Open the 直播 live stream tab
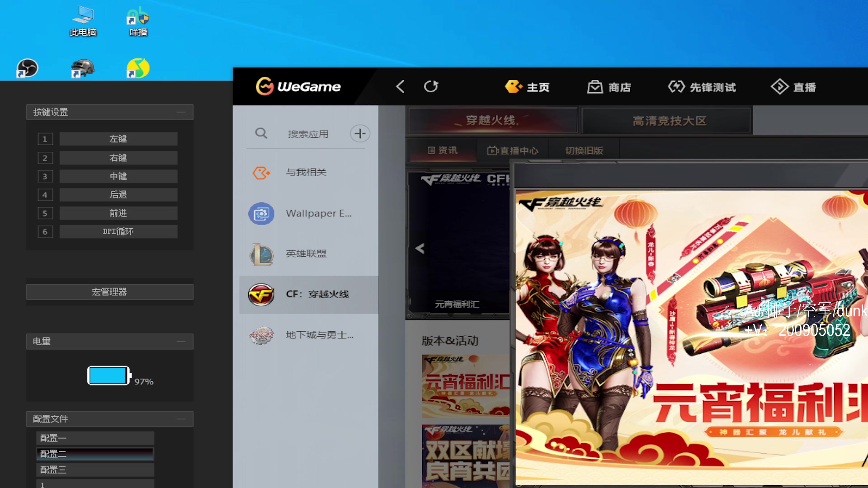Screen dimensions: 868x488 click(x=794, y=87)
